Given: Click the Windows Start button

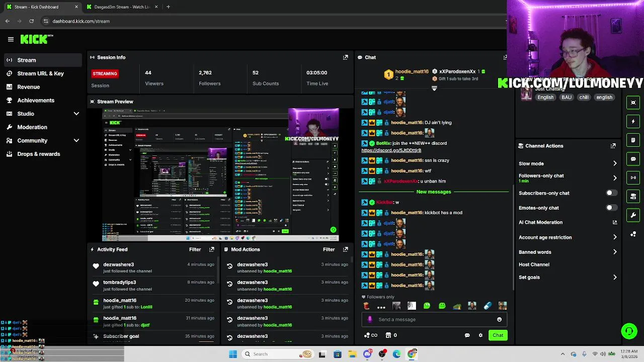Looking at the screenshot, I should [x=233, y=354].
